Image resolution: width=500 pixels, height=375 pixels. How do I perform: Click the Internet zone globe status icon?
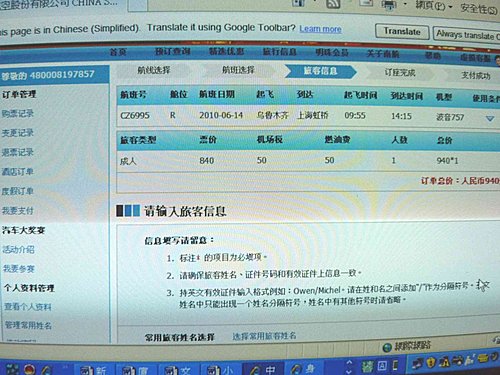(x=387, y=348)
